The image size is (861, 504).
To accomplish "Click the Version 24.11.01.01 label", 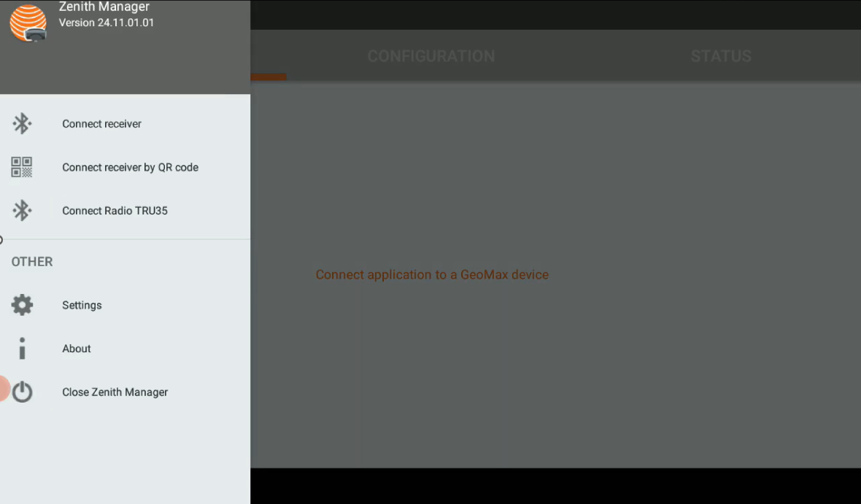I will pos(107,23).
